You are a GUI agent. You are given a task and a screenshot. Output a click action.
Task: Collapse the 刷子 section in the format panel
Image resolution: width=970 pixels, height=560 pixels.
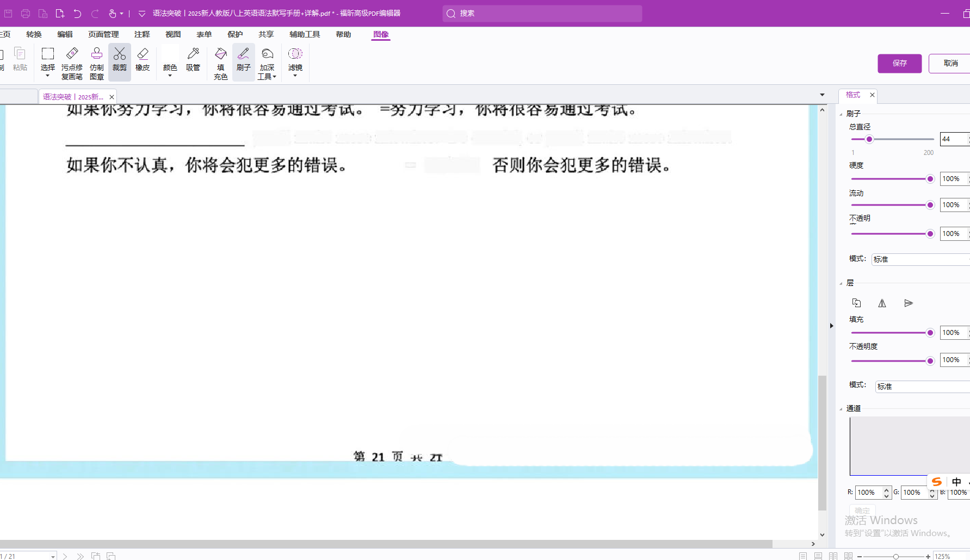842,114
